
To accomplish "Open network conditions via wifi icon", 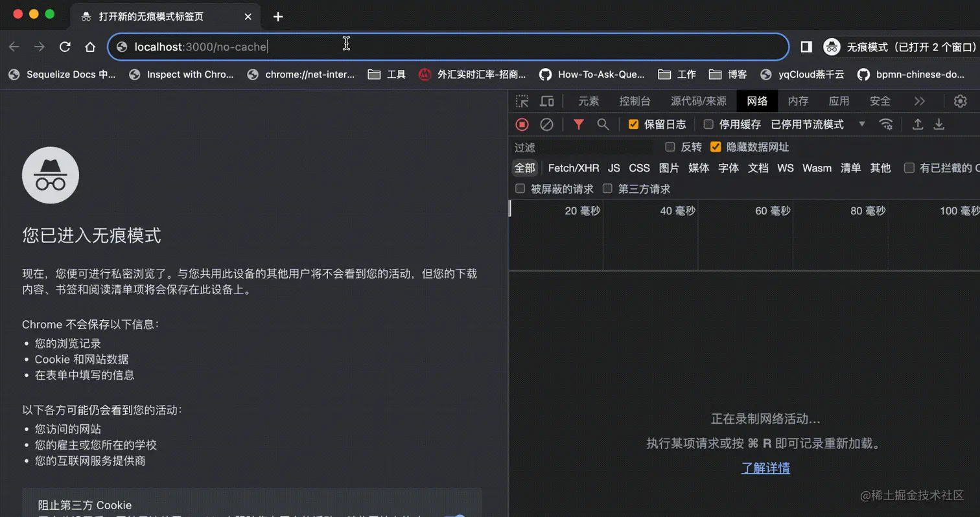I will point(886,124).
